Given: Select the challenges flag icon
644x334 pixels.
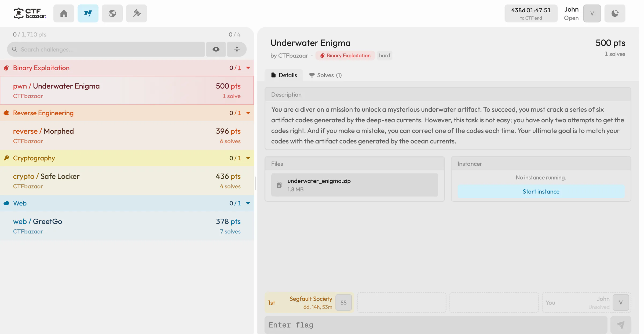Looking at the screenshot, I should pyautogui.click(x=88, y=13).
